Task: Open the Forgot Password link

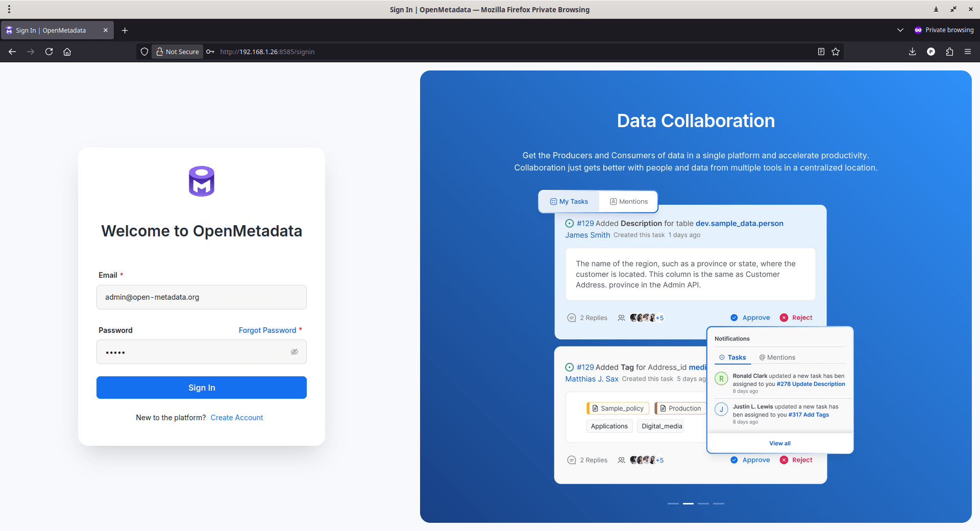Action: 267,330
